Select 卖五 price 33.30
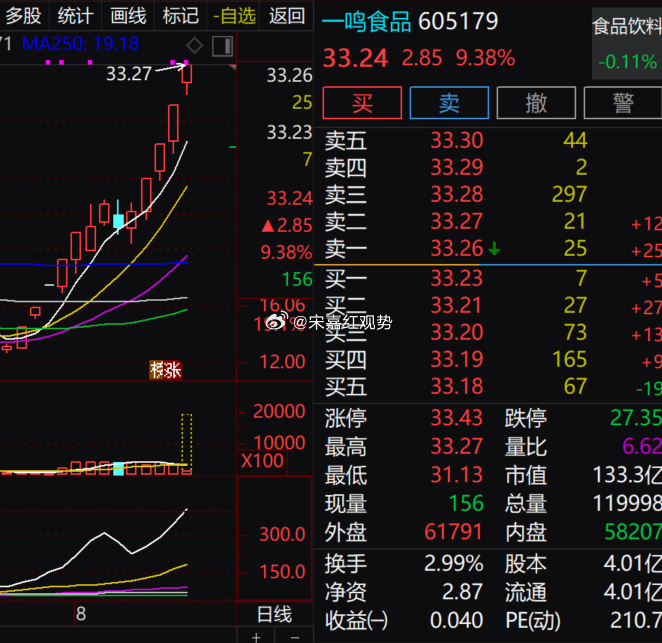 coord(457,140)
